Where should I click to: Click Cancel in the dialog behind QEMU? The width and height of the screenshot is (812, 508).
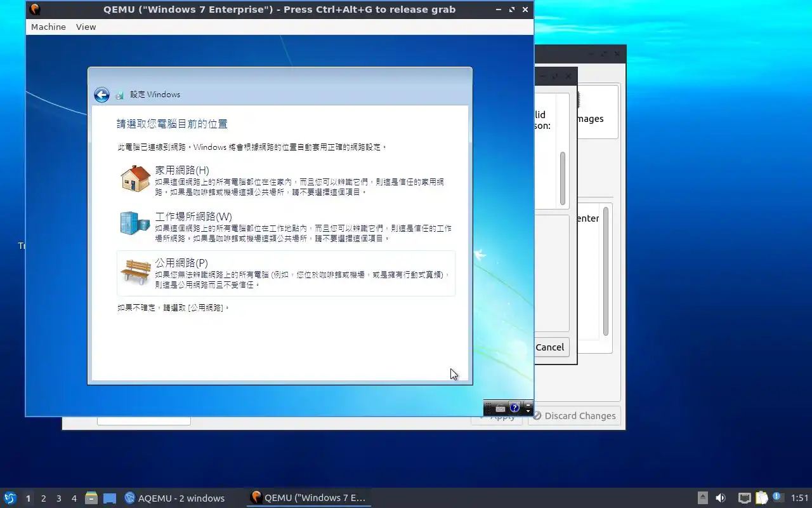(549, 347)
